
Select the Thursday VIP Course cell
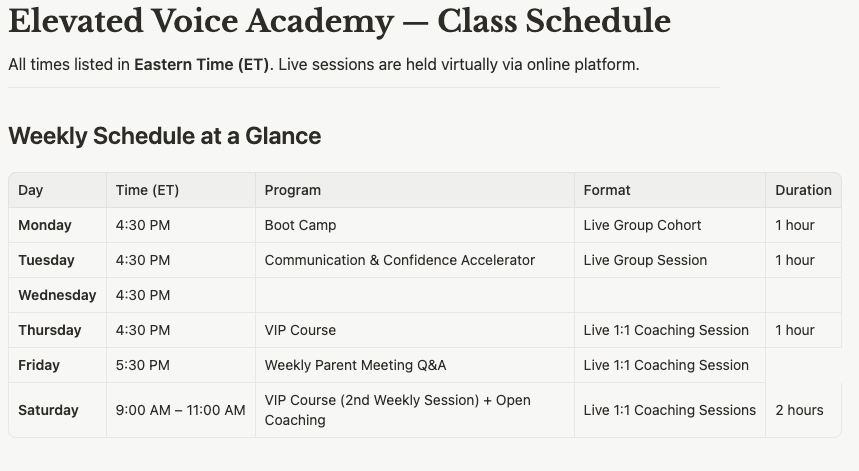tap(415, 330)
